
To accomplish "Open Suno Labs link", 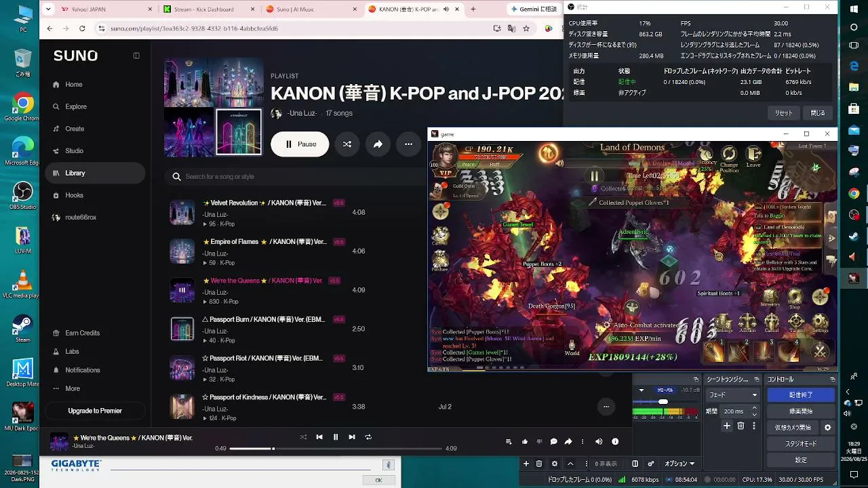I will [72, 352].
